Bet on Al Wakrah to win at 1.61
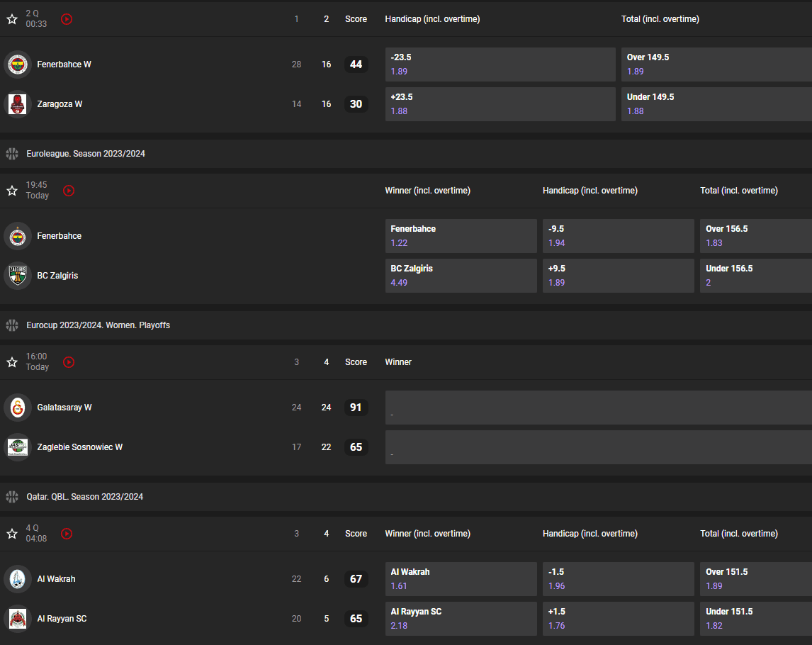Image resolution: width=812 pixels, height=645 pixels. click(x=461, y=578)
